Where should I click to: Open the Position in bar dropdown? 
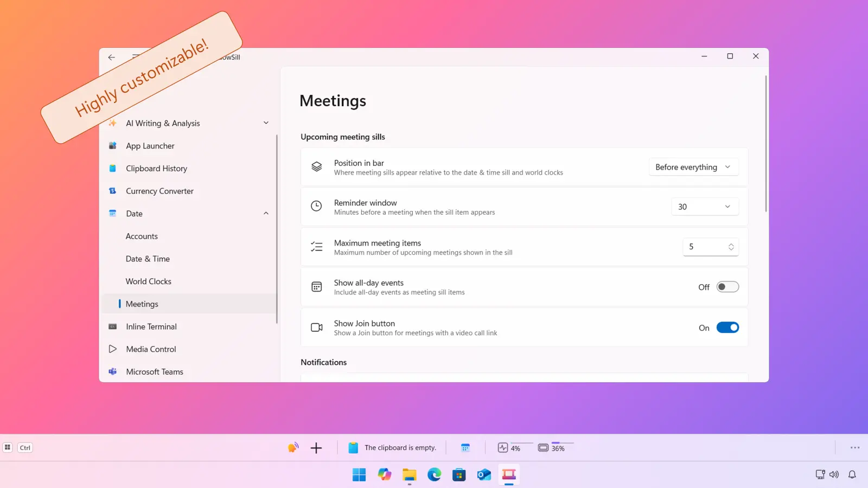694,167
